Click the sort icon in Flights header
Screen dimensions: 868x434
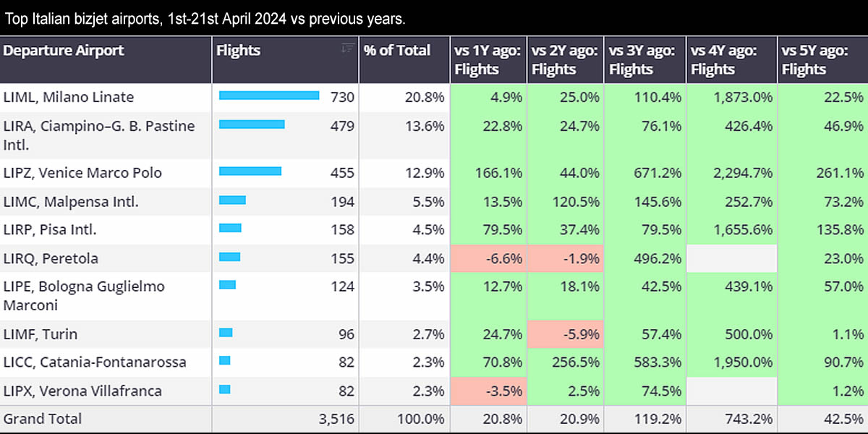click(348, 48)
